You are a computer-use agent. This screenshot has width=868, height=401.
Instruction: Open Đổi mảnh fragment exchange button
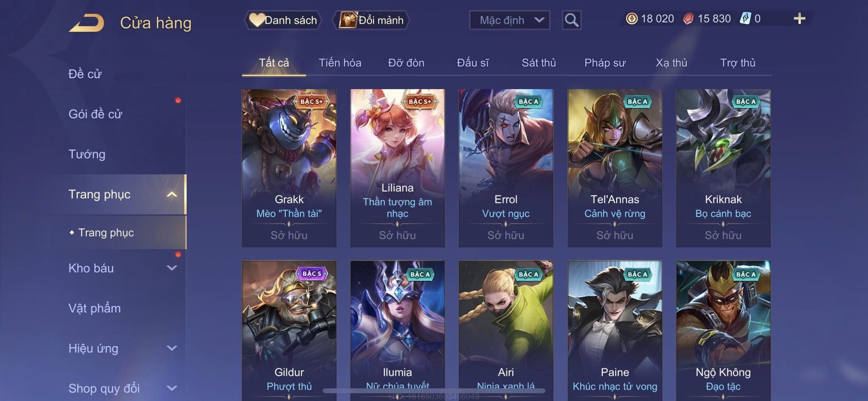371,20
